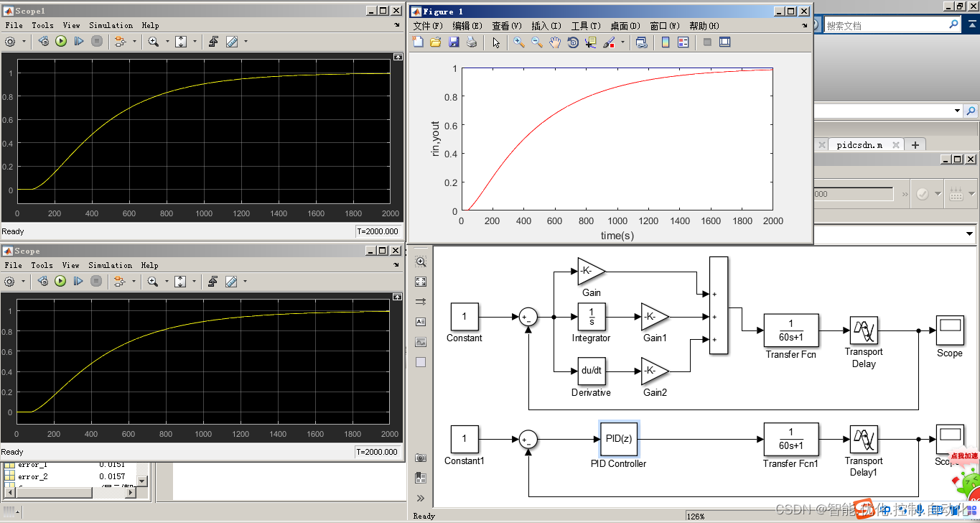The width and height of the screenshot is (980, 523).
Task: Close pidcsdn.m tab
Action: [895, 144]
